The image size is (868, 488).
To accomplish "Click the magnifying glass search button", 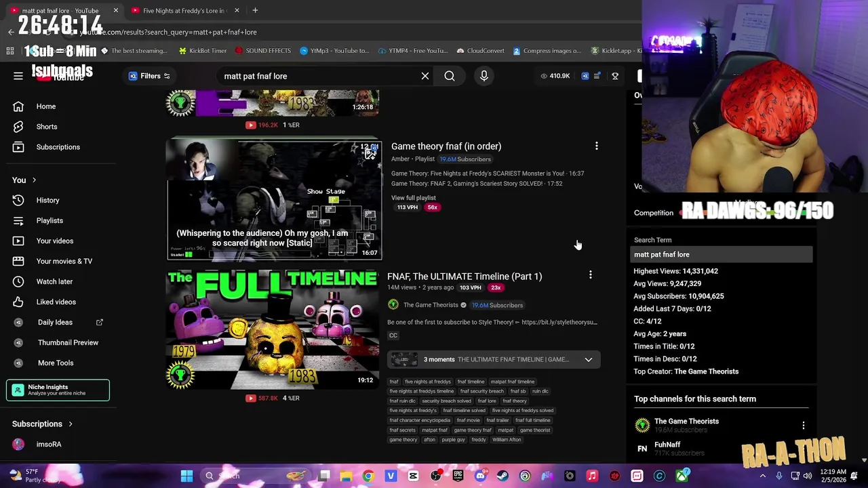I will (x=450, y=76).
